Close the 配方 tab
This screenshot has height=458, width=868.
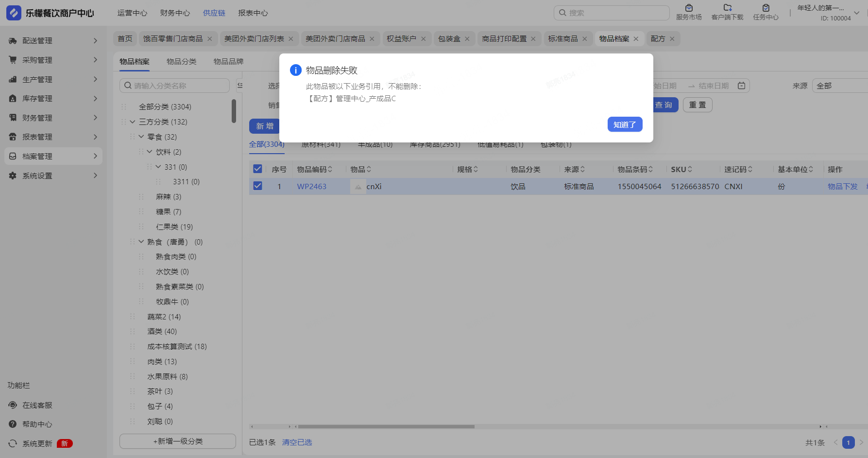coord(672,39)
